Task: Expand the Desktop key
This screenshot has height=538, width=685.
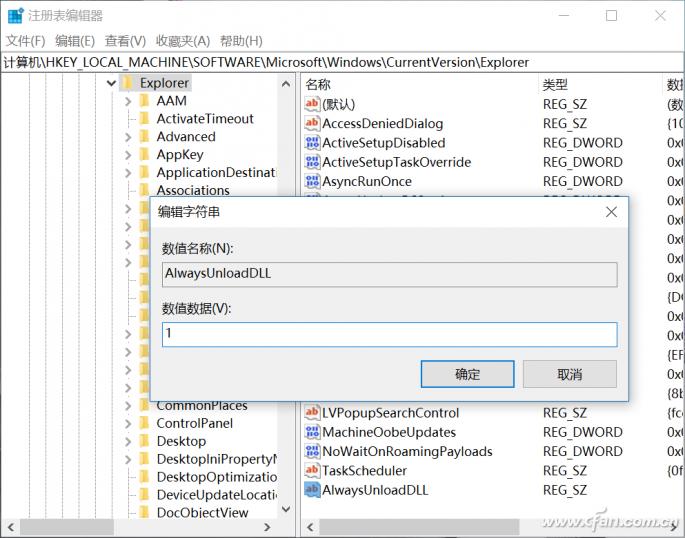Action: point(128,441)
